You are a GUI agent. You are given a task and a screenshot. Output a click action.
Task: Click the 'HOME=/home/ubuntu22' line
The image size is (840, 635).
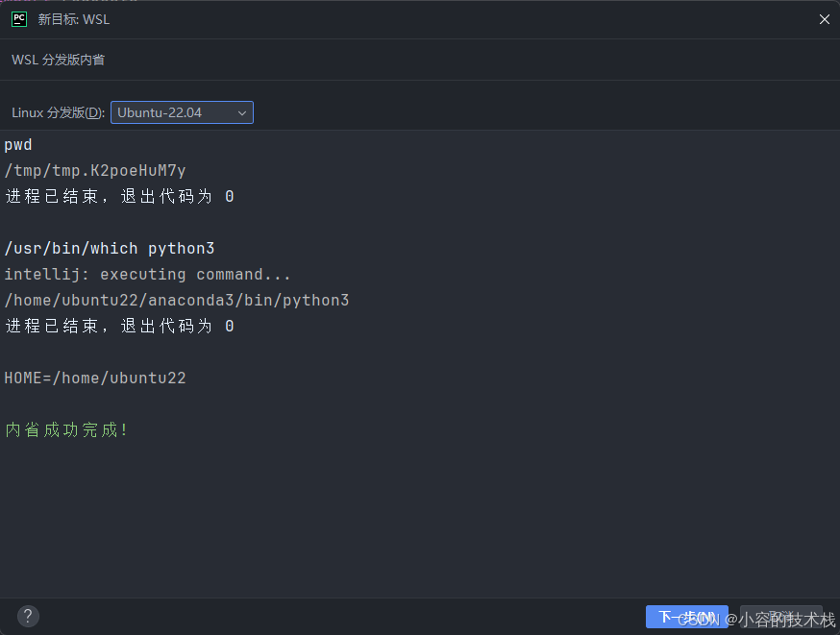click(95, 378)
